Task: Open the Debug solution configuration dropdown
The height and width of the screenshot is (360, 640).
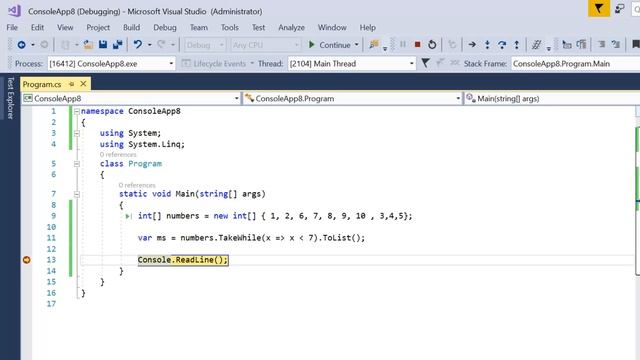Action: pos(204,45)
